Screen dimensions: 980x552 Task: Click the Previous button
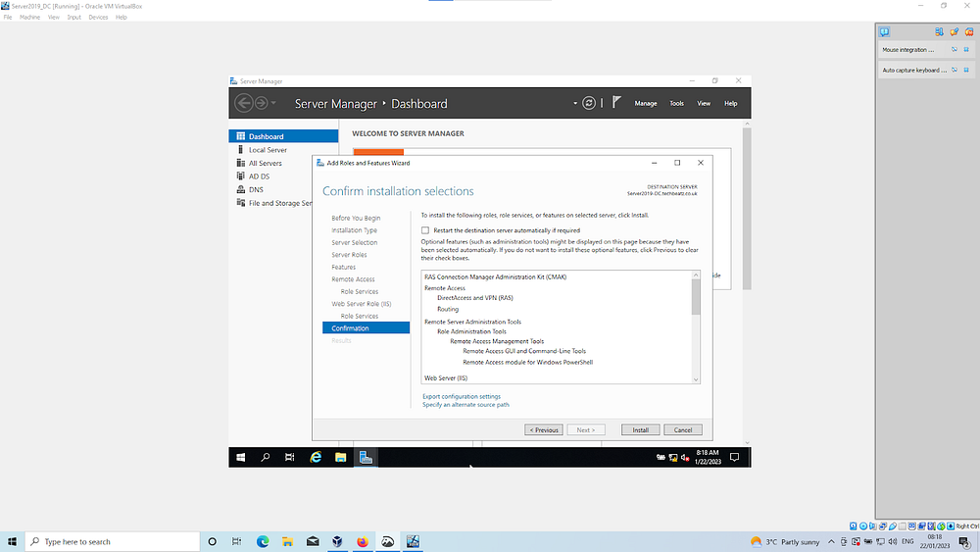(x=544, y=430)
